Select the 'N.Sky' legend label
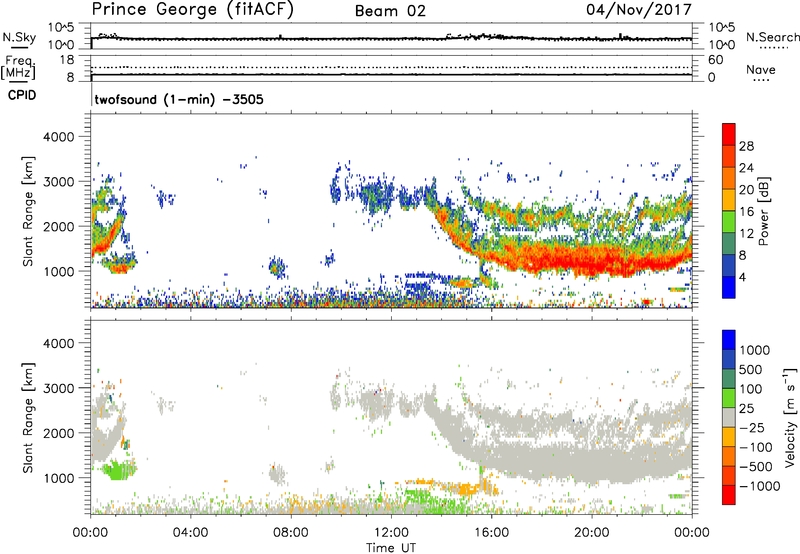This screenshot has height=554, width=800. pos(19,37)
